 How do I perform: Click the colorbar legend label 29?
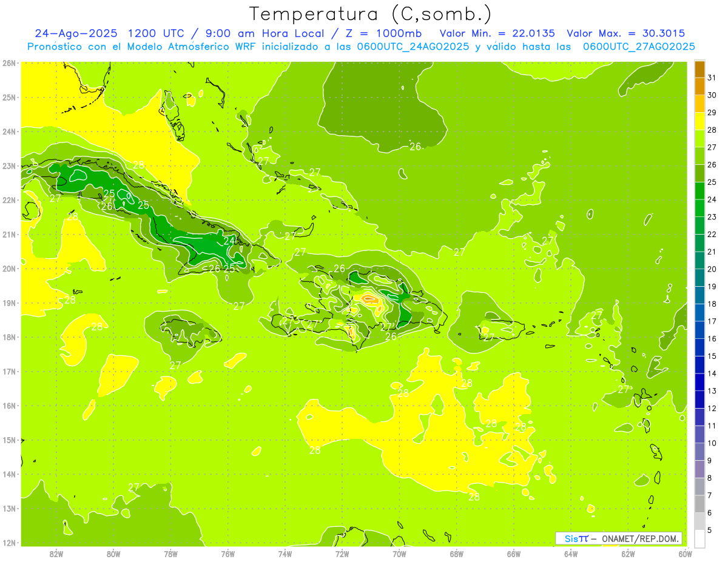[712, 112]
